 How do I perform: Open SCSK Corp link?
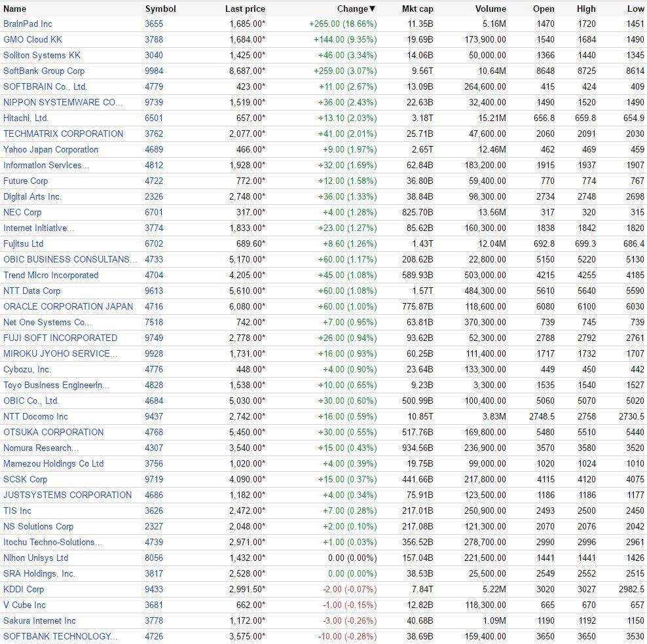(25, 479)
